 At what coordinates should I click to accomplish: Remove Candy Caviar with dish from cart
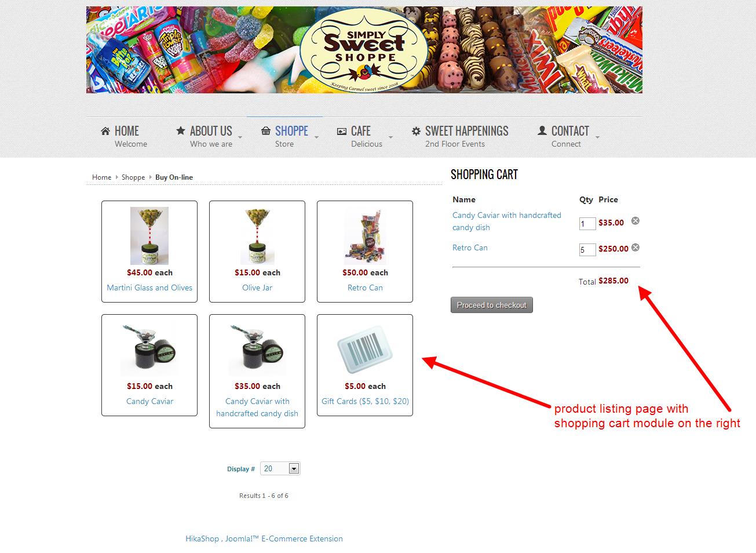[636, 221]
